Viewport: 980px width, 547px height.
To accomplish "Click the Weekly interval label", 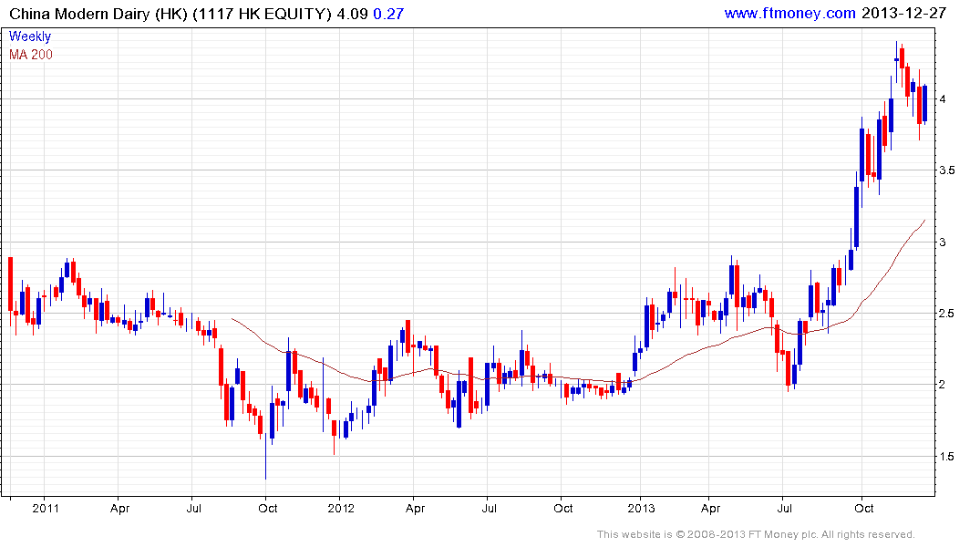I will 30,36.
